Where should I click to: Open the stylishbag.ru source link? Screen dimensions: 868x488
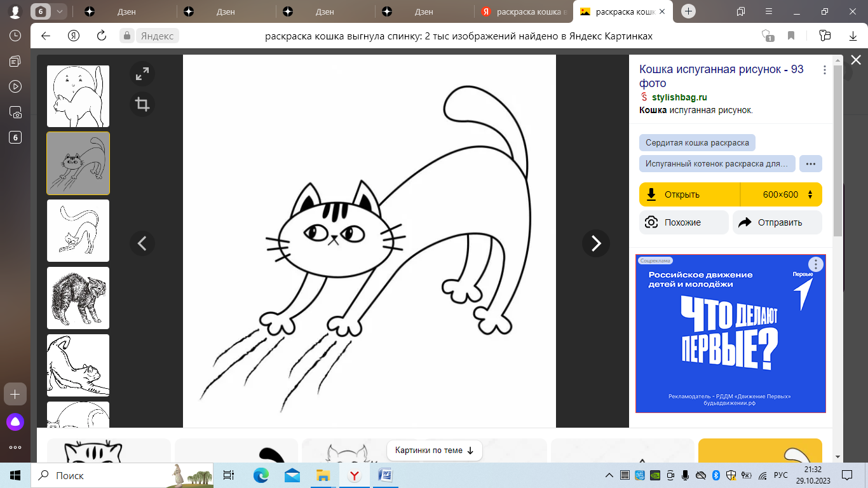679,97
